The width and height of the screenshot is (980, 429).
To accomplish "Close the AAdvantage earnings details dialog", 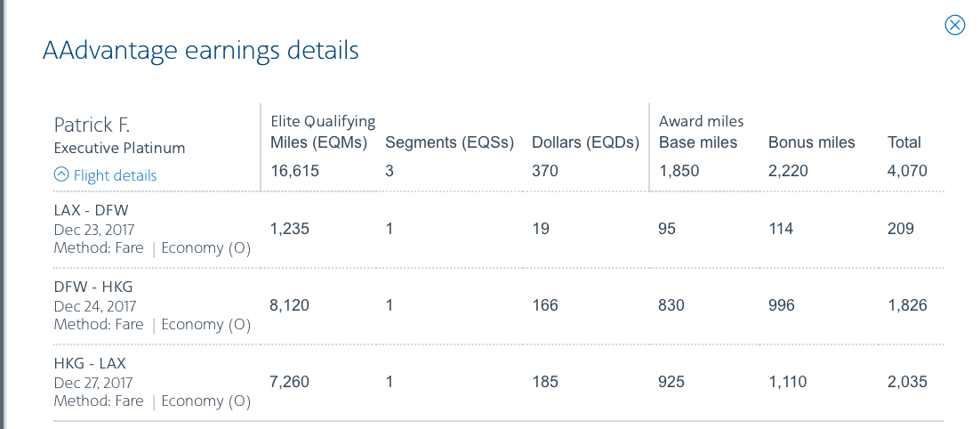I will tap(954, 25).
